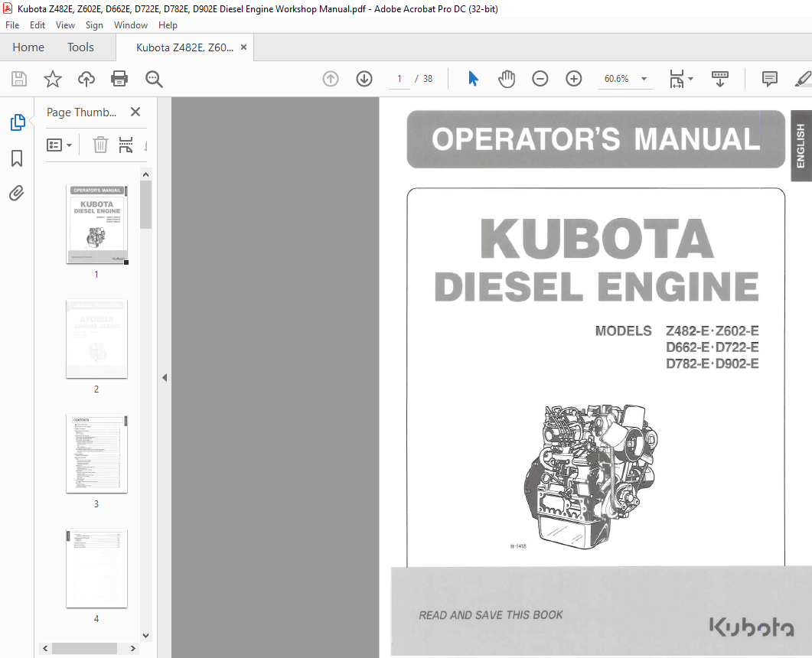Click thumbnail panel scroll up arrow
812x658 pixels.
[145, 174]
